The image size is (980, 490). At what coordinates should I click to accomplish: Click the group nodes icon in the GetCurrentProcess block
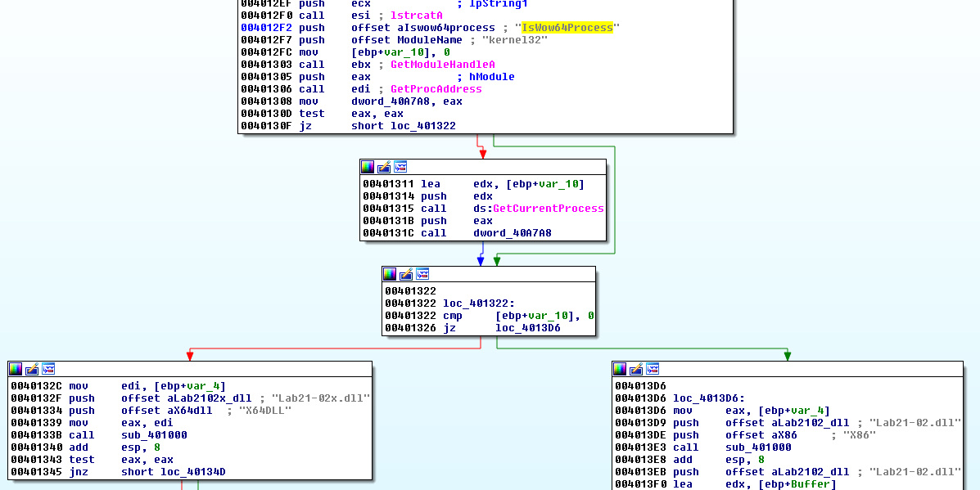(400, 167)
